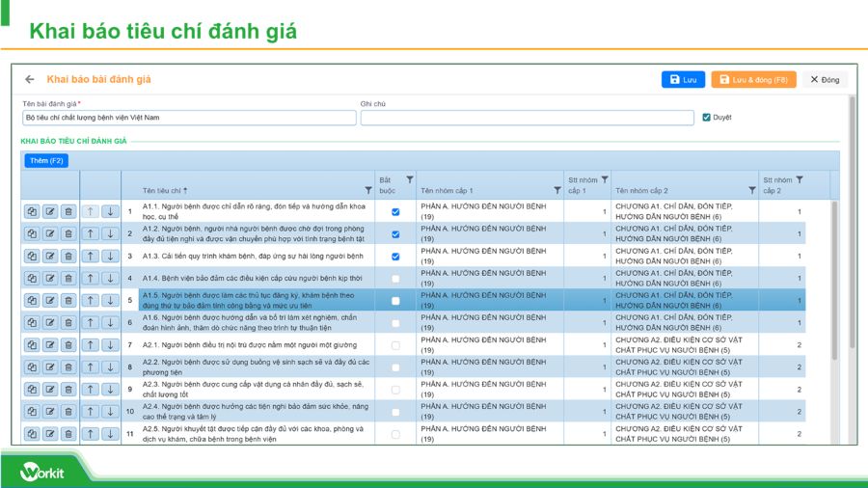Click the Lưu save button

683,80
